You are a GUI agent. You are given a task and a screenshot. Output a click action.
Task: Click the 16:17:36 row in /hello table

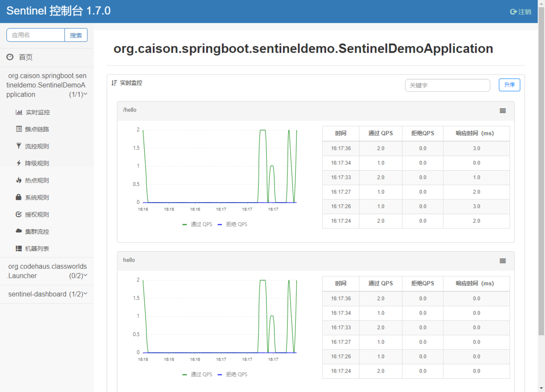pos(416,149)
